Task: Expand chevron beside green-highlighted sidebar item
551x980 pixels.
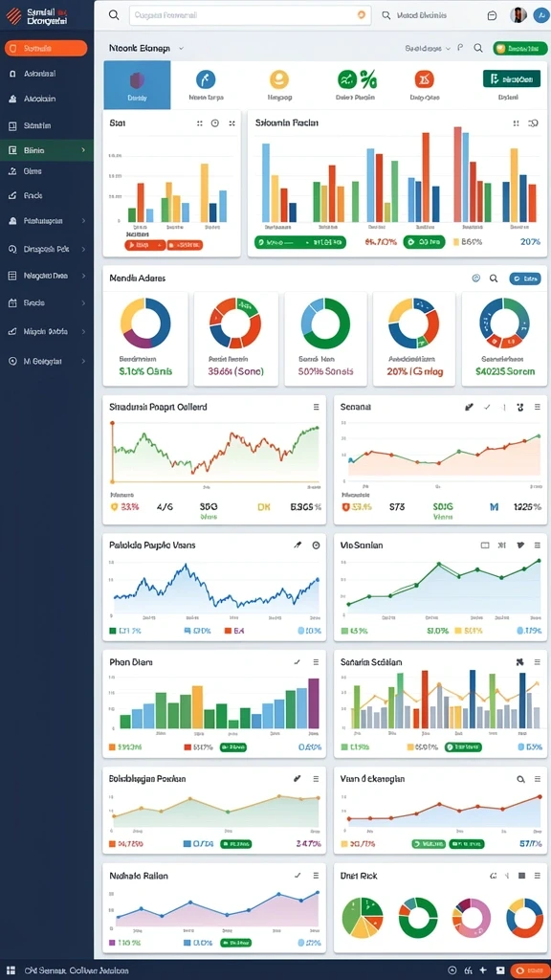Action: click(83, 150)
